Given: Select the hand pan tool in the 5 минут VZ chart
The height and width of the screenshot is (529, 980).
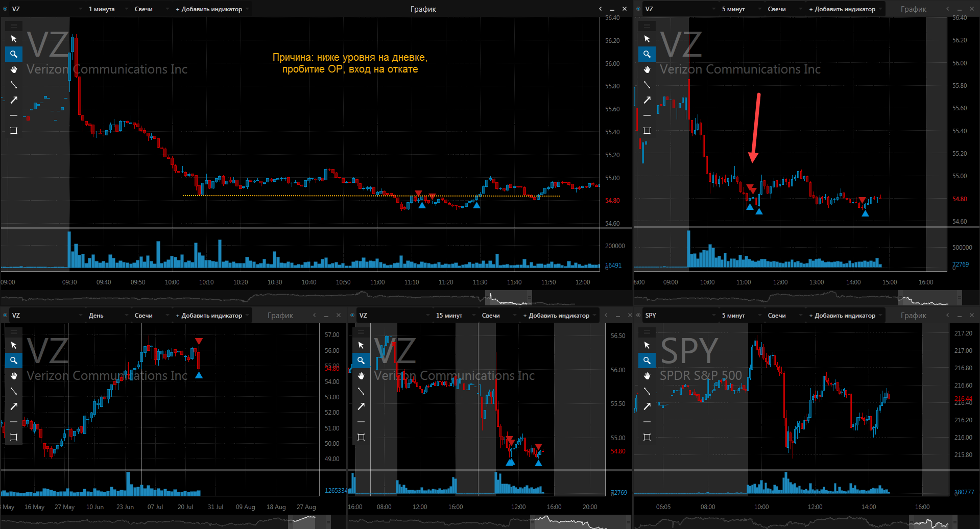Looking at the screenshot, I should (647, 69).
